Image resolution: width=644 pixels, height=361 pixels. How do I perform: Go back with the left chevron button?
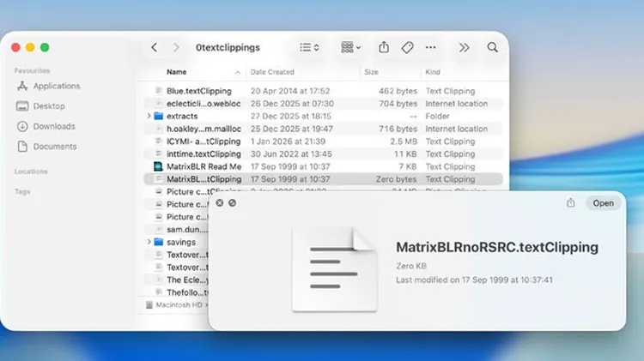point(154,48)
